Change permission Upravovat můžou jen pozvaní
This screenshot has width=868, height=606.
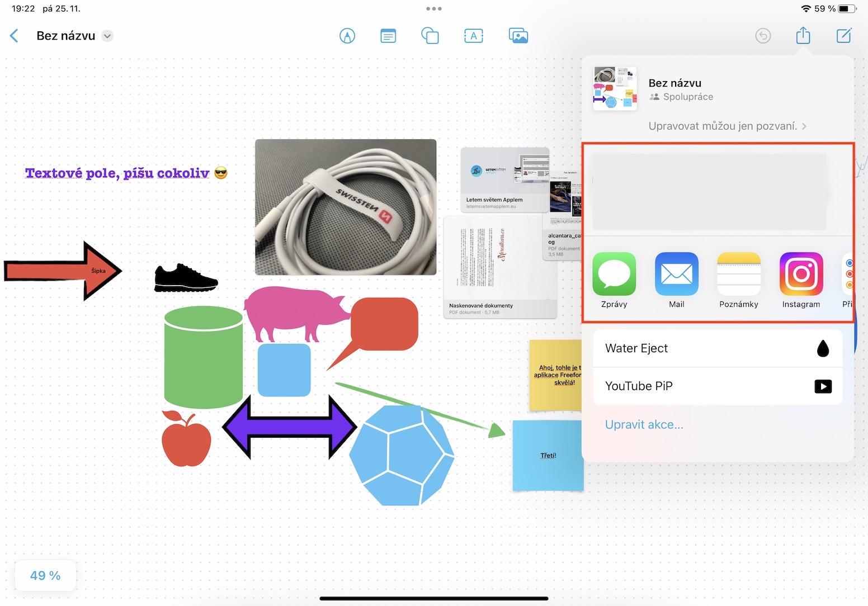(727, 126)
